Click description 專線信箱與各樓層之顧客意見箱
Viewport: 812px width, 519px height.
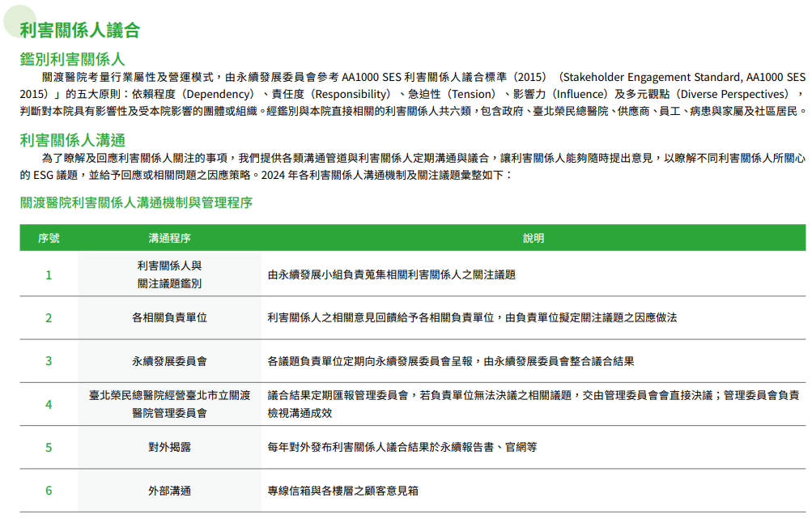[x=342, y=491]
